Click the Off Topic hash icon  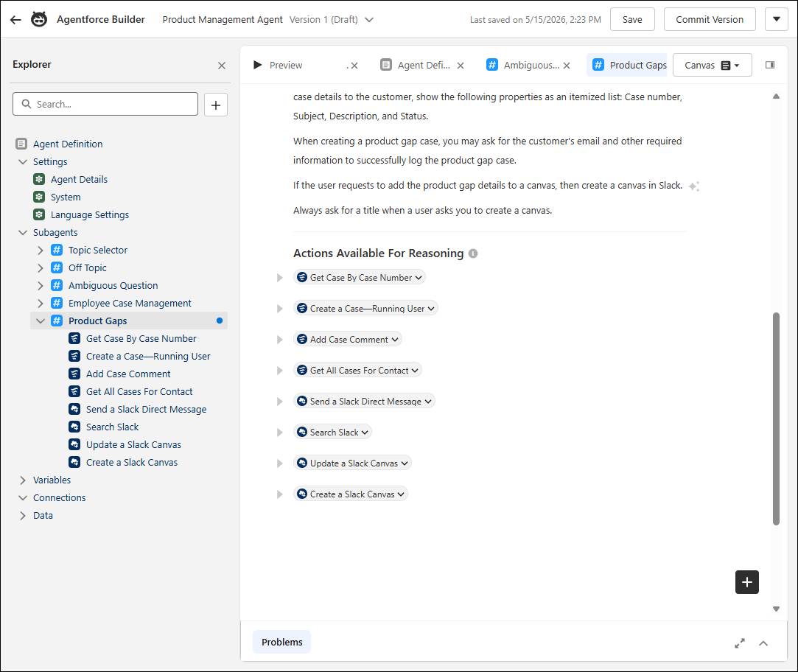[57, 267]
